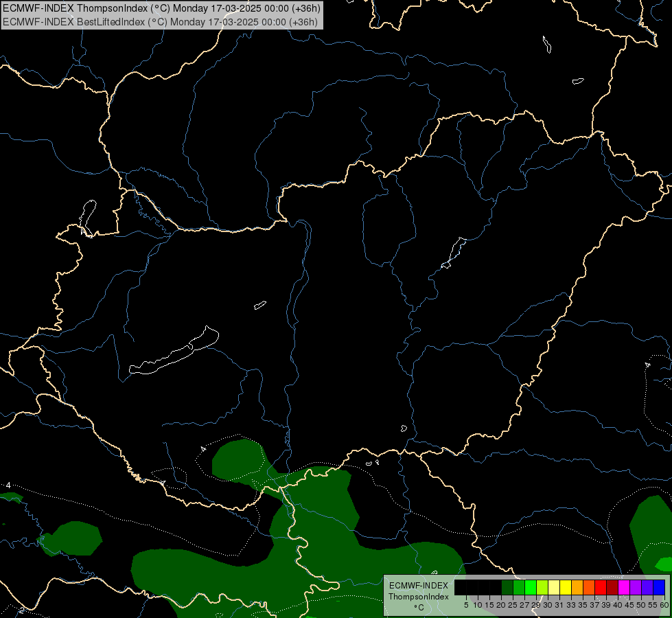Click the BestLiftedIndex title line at top
The image size is (672, 618).
point(161,22)
